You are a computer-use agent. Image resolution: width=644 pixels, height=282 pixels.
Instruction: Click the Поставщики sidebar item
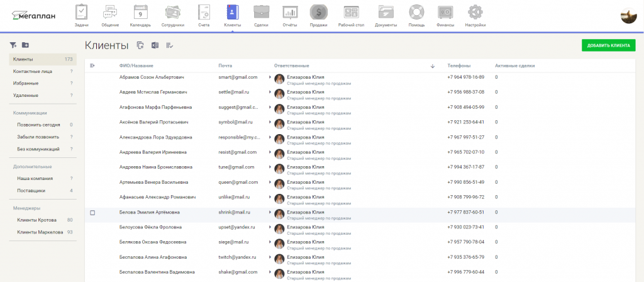pos(31,190)
